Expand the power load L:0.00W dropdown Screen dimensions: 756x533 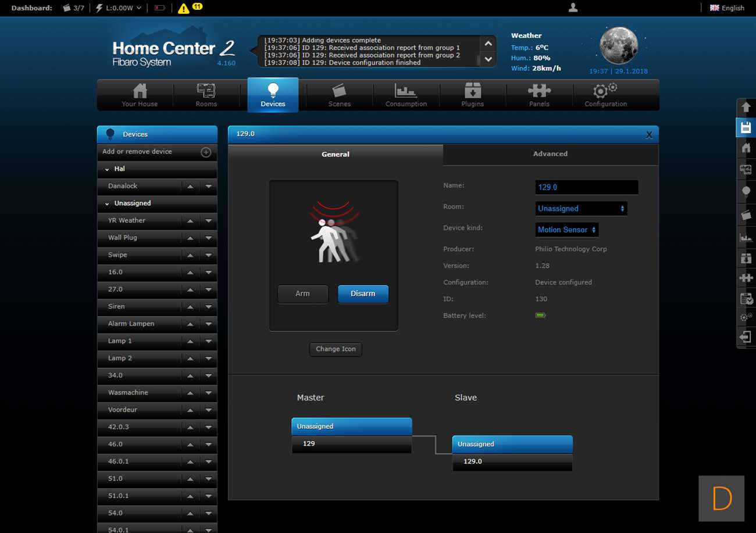119,8
